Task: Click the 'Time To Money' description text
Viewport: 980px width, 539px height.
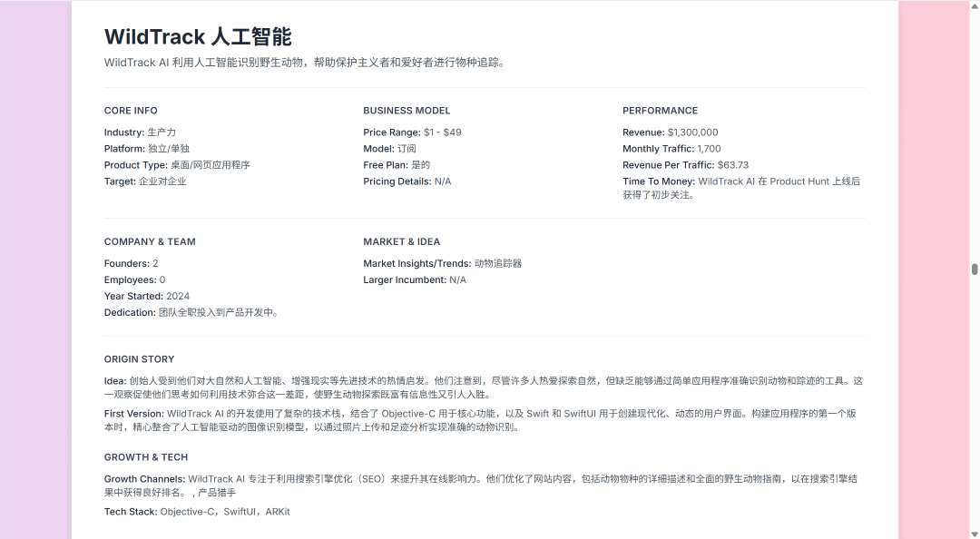Action: click(x=741, y=188)
